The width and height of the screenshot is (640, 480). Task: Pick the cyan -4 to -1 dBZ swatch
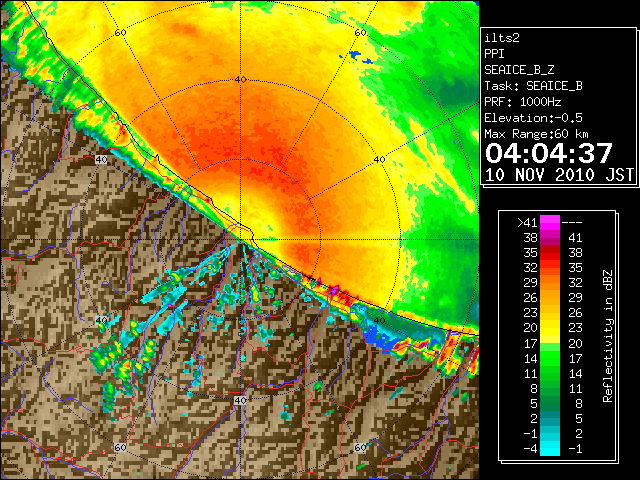click(x=550, y=448)
